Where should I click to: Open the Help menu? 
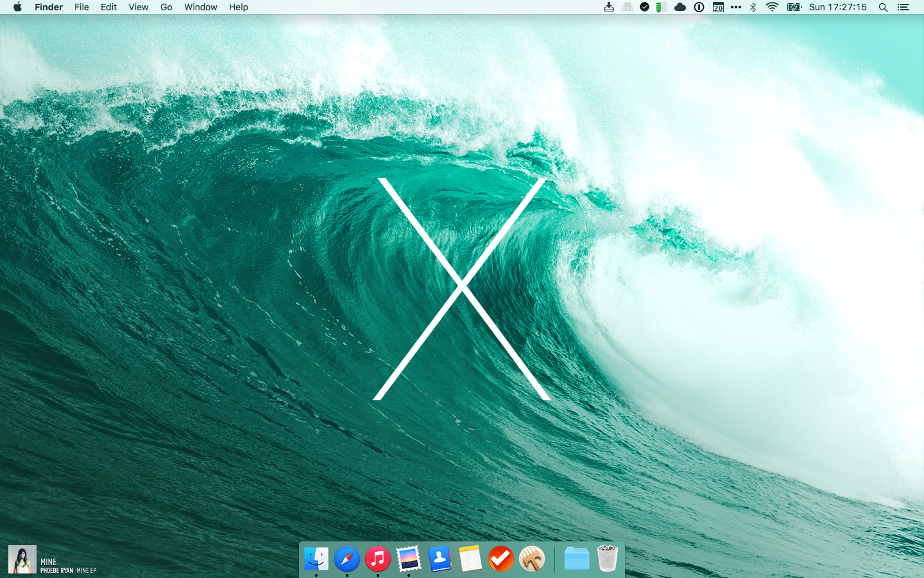(x=238, y=7)
